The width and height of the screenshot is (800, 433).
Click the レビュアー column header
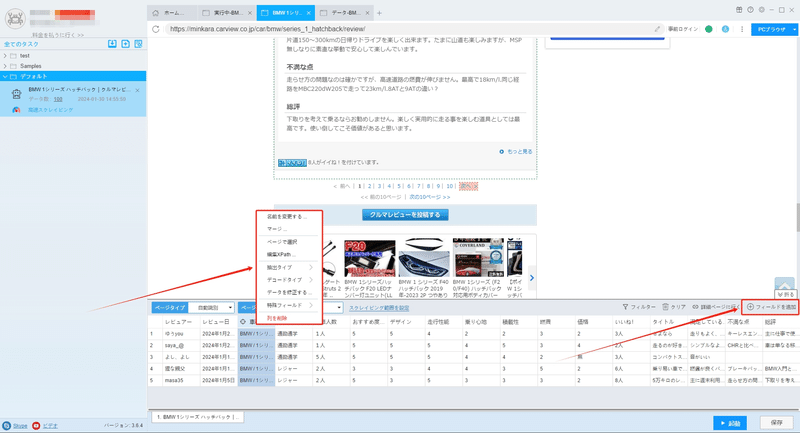(178, 322)
